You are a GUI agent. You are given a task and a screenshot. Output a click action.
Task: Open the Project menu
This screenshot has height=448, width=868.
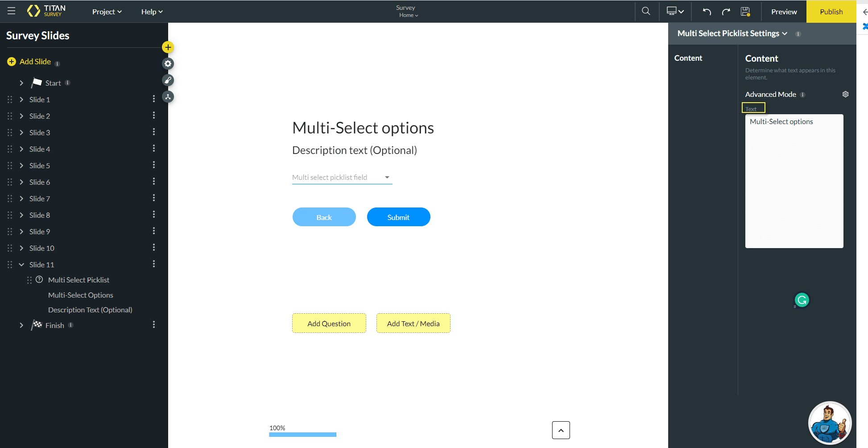tap(107, 12)
